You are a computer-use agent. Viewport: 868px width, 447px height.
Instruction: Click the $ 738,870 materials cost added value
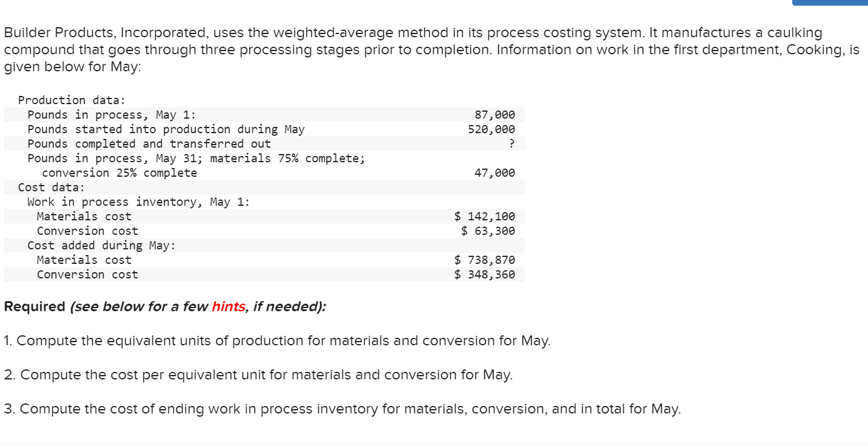[485, 260]
